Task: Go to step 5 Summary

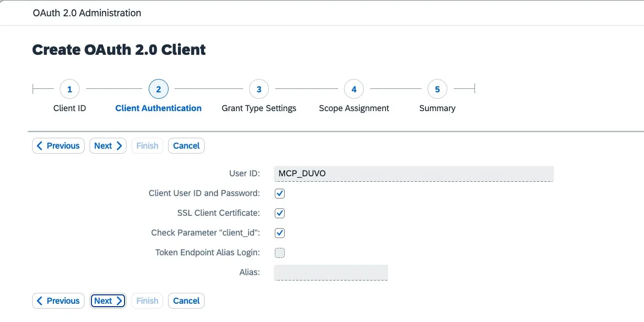Action: tap(437, 89)
